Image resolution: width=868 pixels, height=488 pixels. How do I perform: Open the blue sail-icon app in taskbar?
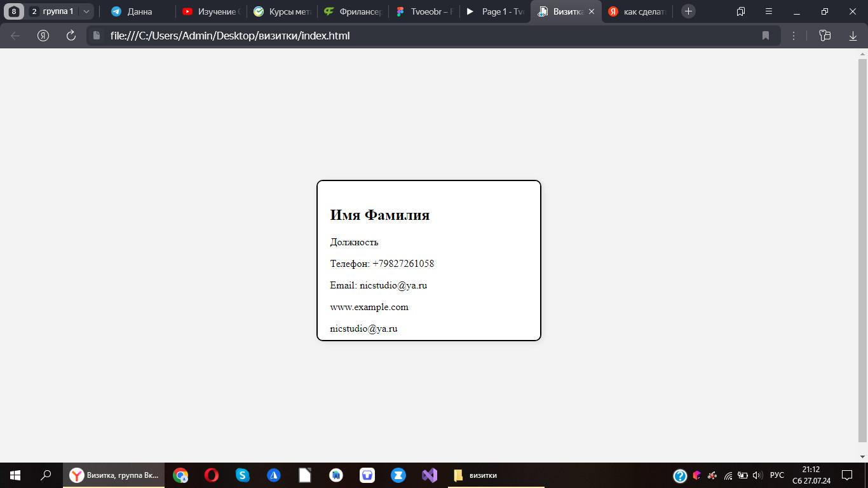pyautogui.click(x=274, y=475)
